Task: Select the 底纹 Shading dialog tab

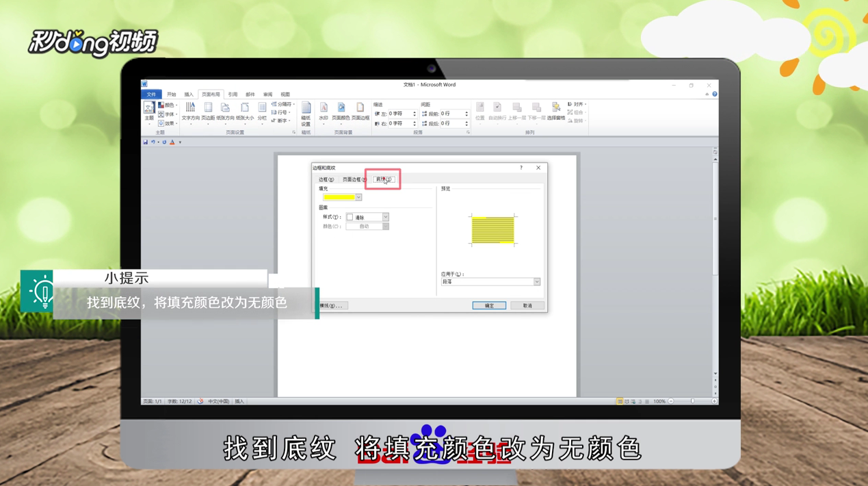Action: tap(384, 179)
